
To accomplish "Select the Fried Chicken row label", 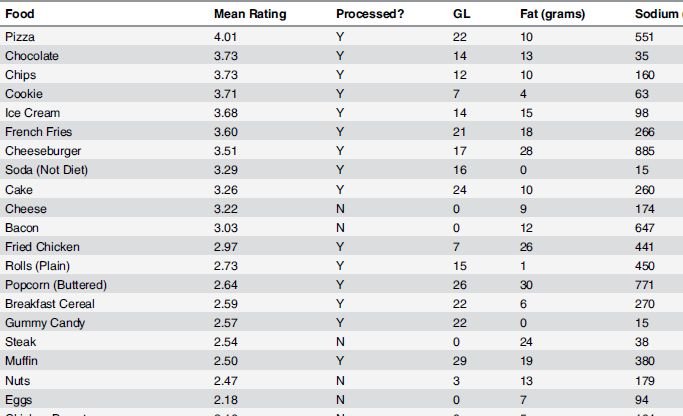I will click(x=42, y=247).
